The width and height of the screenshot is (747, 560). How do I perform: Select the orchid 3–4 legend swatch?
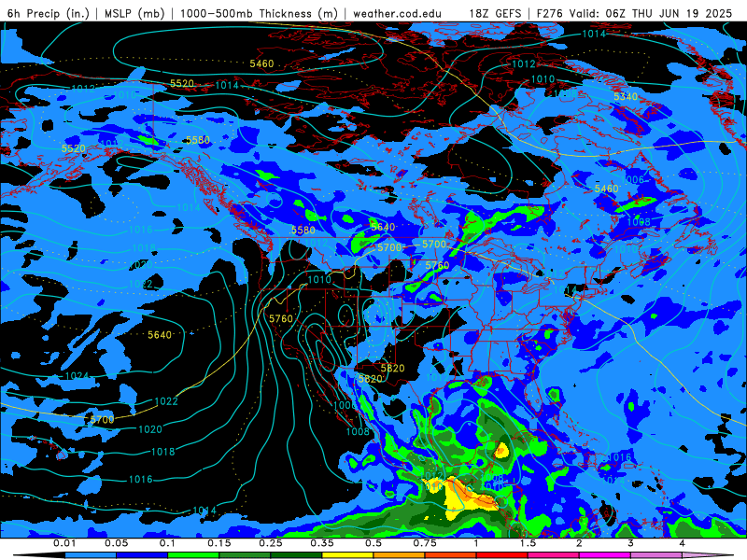tap(656, 555)
